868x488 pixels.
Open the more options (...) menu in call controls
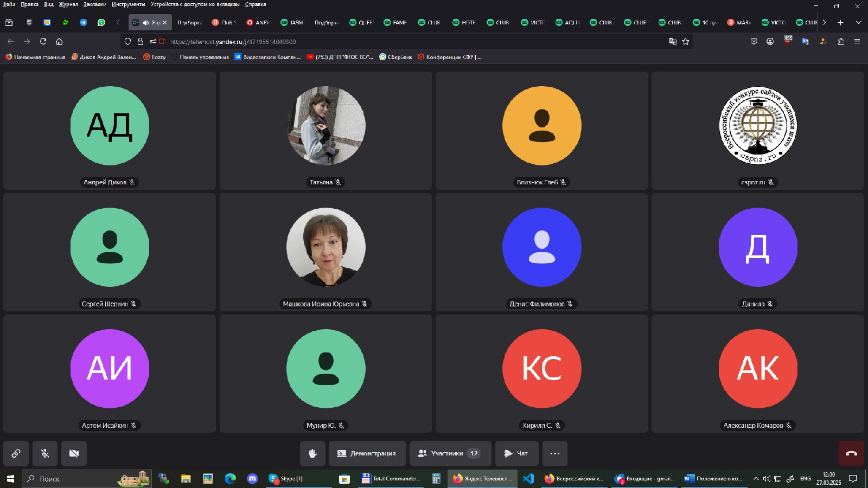(554, 453)
